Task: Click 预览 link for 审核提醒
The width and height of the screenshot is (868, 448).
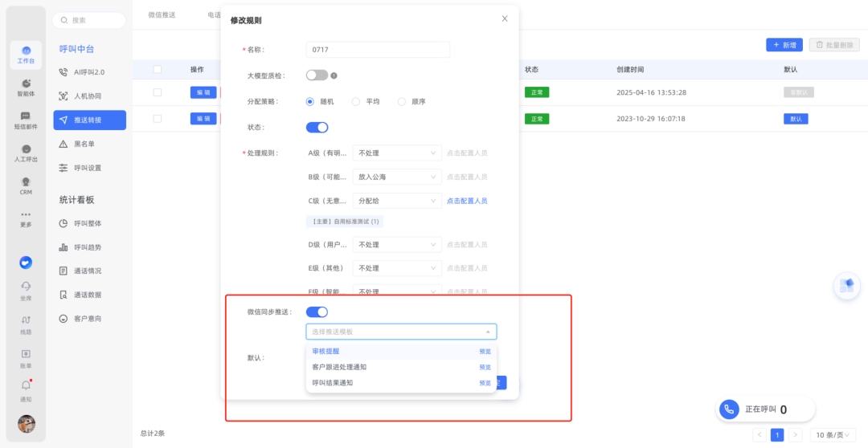Action: coord(485,352)
